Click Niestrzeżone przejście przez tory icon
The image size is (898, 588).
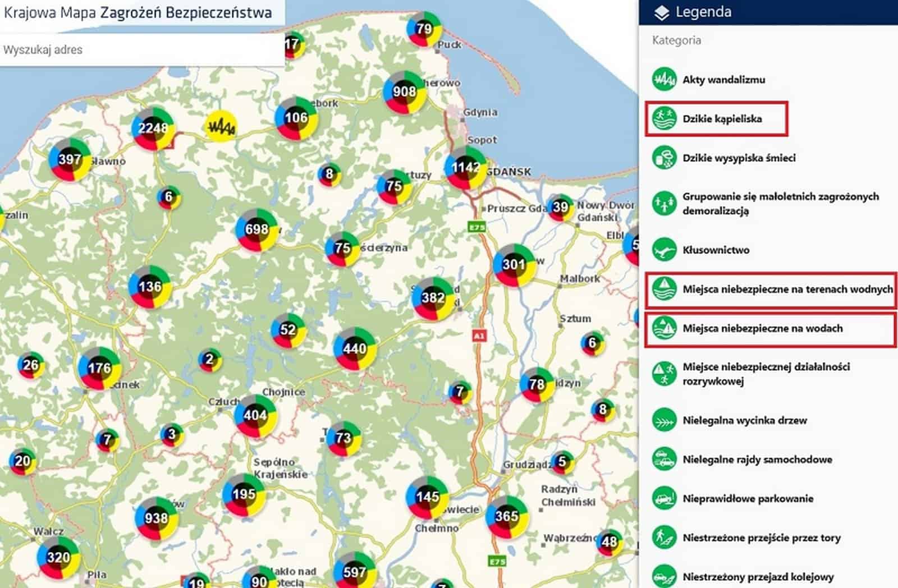coord(664,538)
